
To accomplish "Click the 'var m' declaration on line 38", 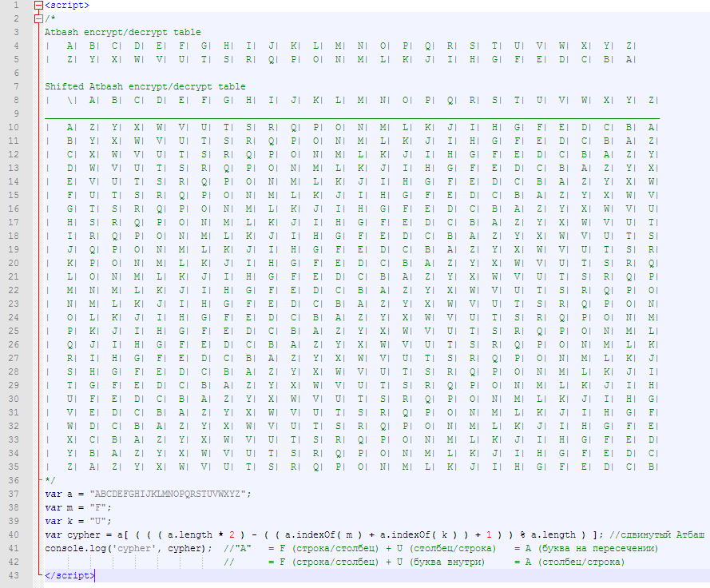I will tap(58, 507).
